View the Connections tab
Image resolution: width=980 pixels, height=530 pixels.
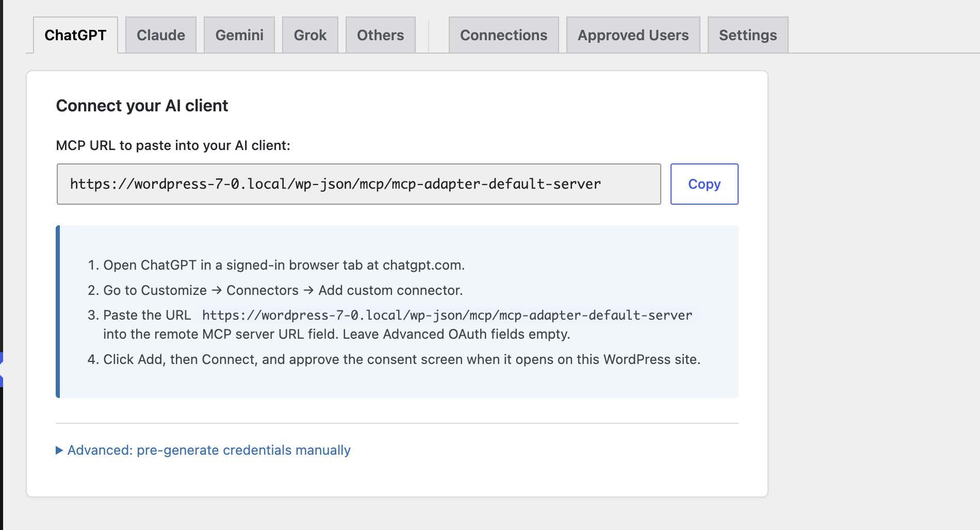(504, 35)
